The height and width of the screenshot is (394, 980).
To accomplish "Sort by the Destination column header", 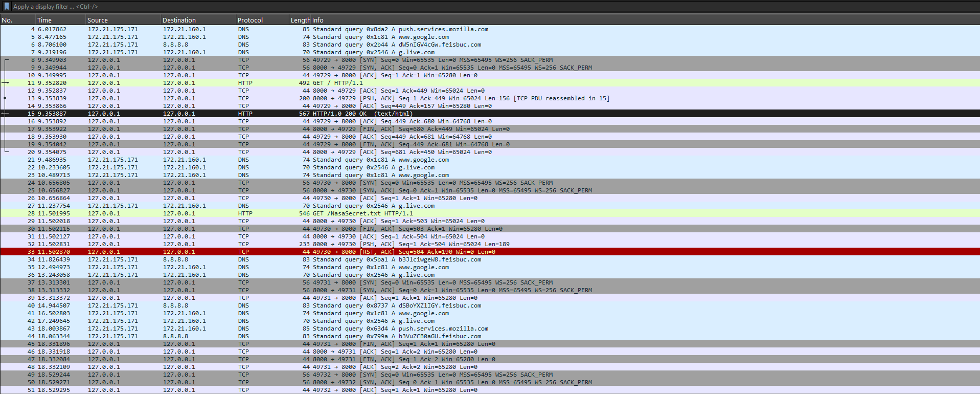I will pos(198,20).
